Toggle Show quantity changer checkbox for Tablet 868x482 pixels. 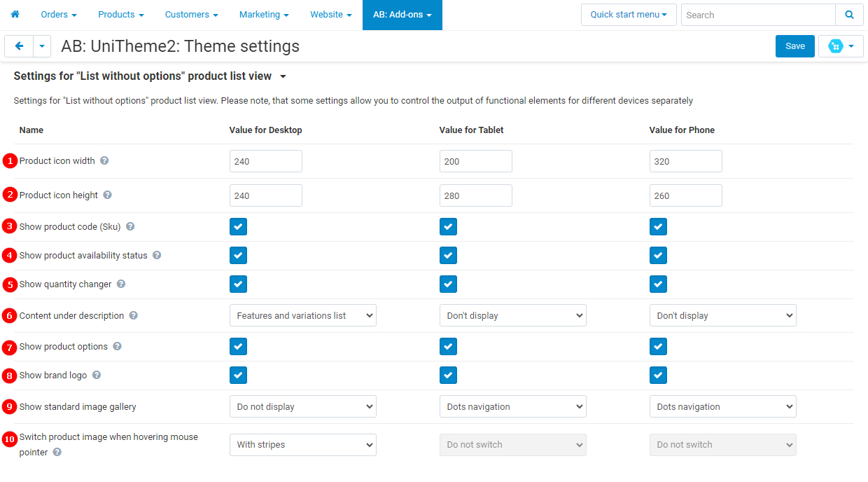click(448, 284)
